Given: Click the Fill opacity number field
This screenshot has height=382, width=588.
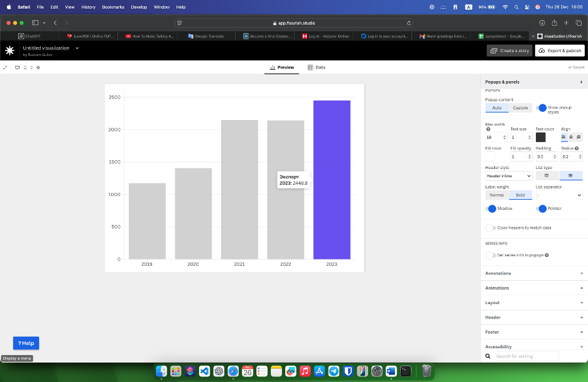Looking at the screenshot, I should click(x=521, y=156).
